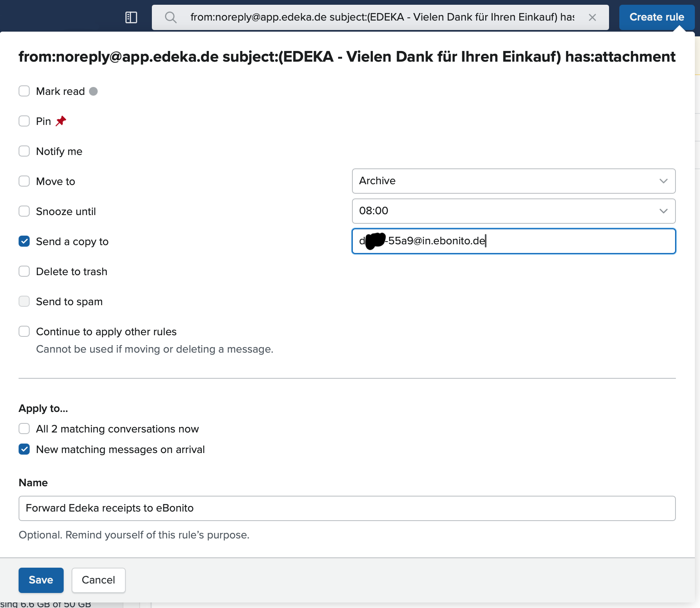Click the Send a copy to label
This screenshot has height=608, width=700.
[72, 242]
